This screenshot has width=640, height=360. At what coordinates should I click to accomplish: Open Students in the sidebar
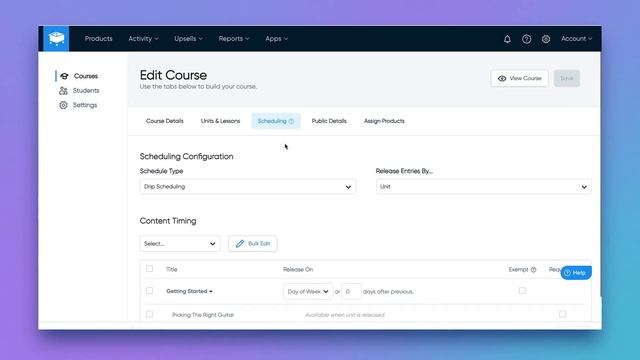[x=86, y=91]
